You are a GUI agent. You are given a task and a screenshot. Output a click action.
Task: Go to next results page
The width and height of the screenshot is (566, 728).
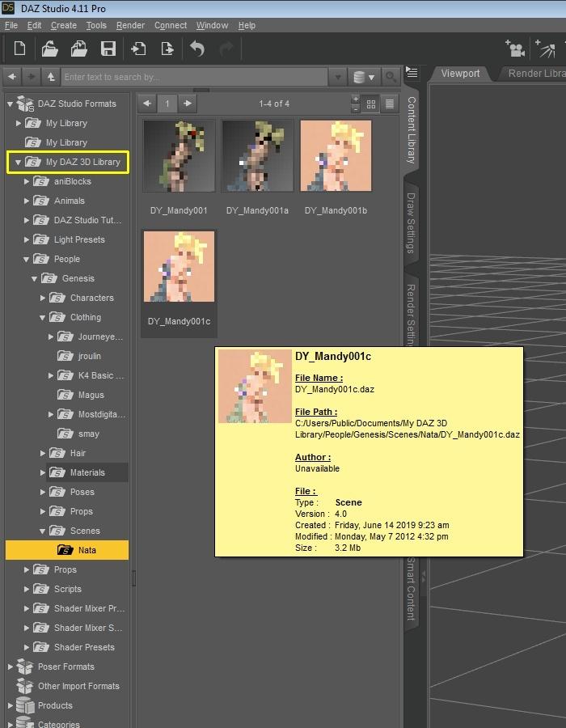click(188, 103)
